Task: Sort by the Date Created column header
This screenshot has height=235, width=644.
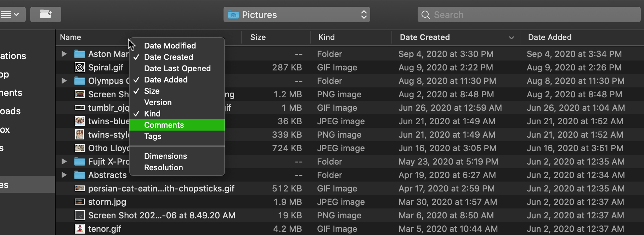Action: click(x=425, y=37)
